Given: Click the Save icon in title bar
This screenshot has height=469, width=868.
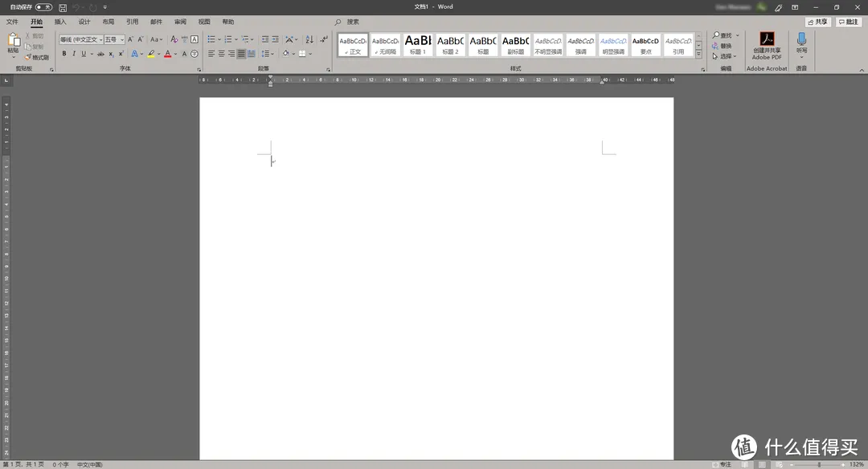Looking at the screenshot, I should [x=63, y=7].
